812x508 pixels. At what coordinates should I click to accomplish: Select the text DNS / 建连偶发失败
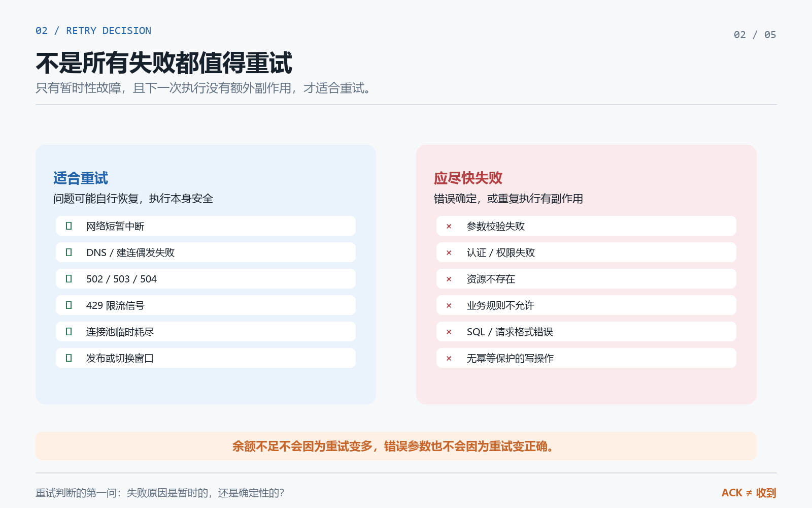130,252
